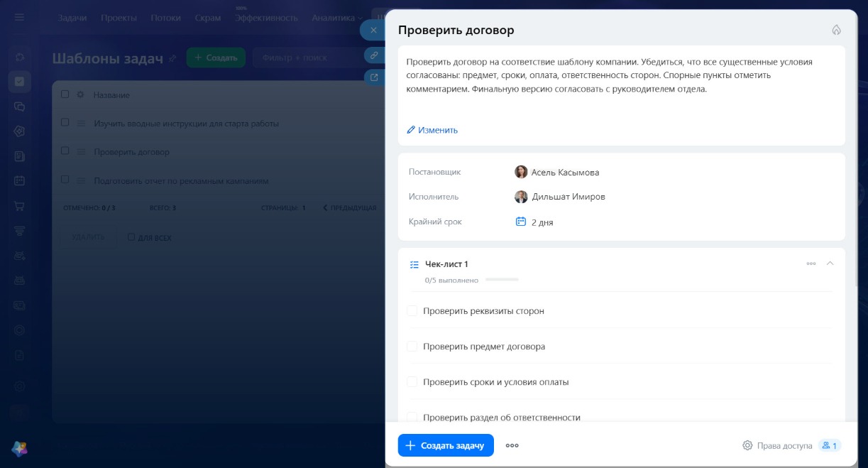868x468 pixels.
Task: Check the Проверить реквизиты сторон item
Action: click(x=412, y=310)
